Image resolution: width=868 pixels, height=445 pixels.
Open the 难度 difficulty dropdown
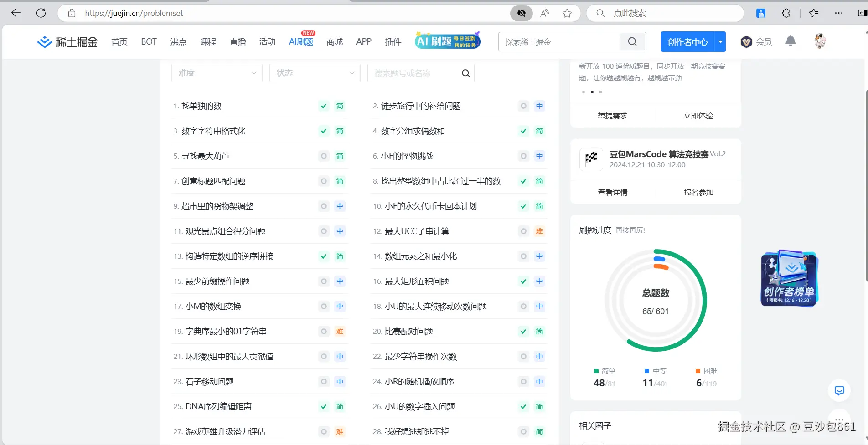pos(217,72)
